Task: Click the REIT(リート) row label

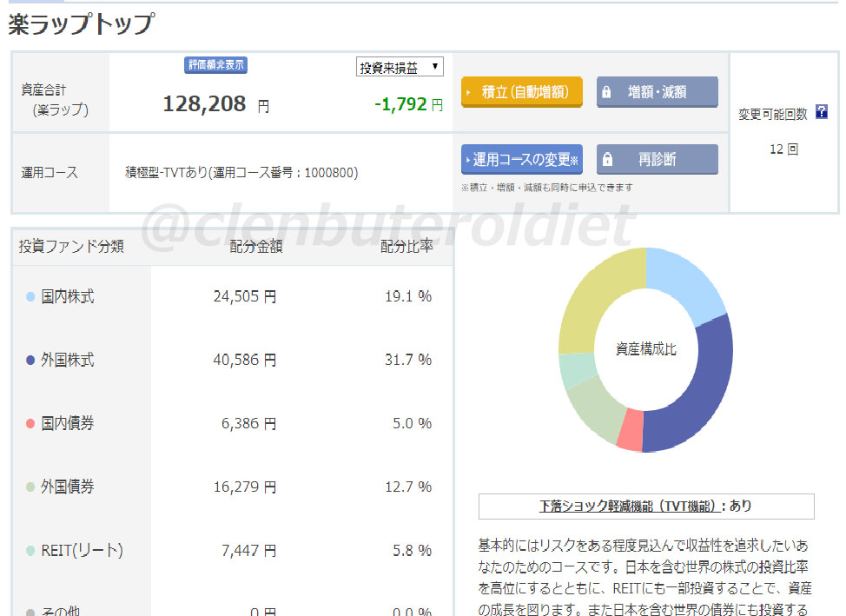Action: 82,551
